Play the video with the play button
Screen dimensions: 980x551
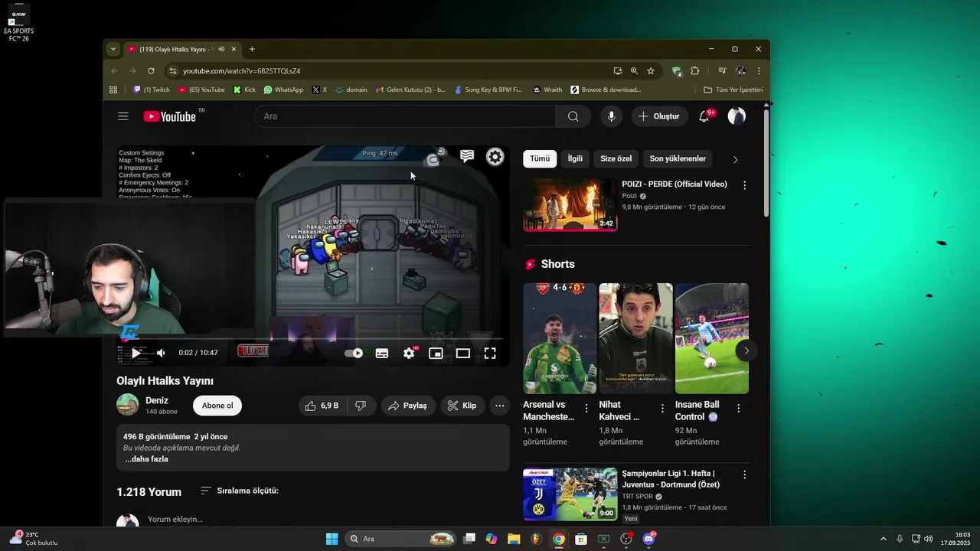136,353
